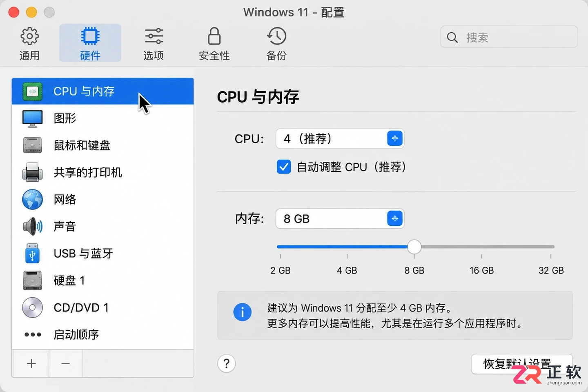Close the Windows 11 配置 window

(14, 12)
